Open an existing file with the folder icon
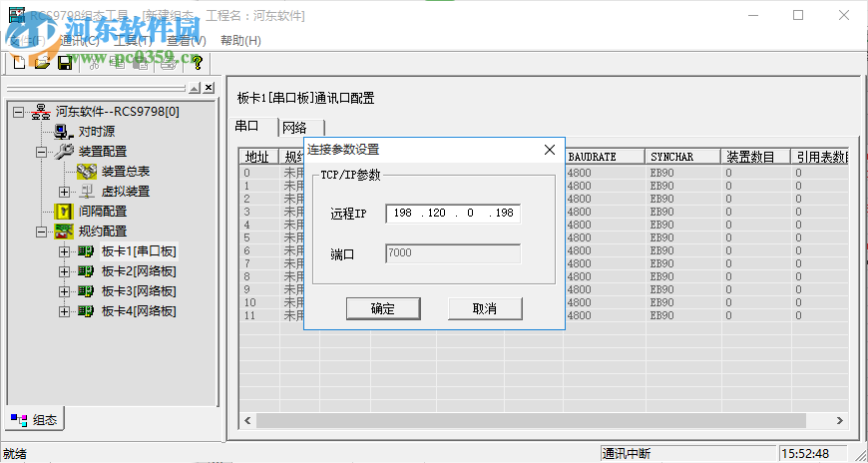This screenshot has height=463, width=868. [42, 63]
